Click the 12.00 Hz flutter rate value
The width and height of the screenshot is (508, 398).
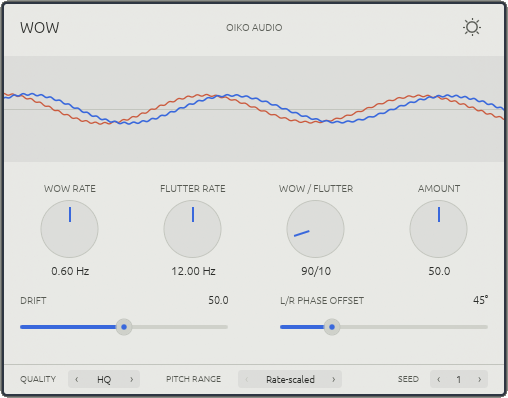click(193, 271)
